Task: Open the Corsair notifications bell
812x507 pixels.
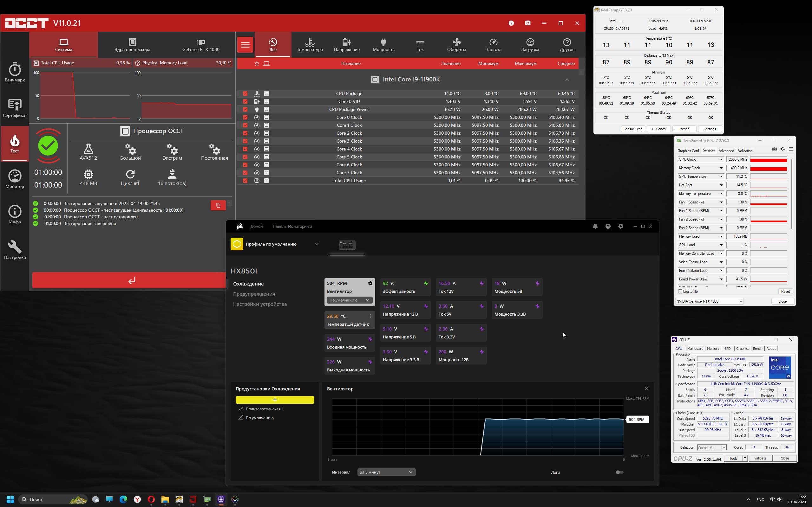Action: 595,226
